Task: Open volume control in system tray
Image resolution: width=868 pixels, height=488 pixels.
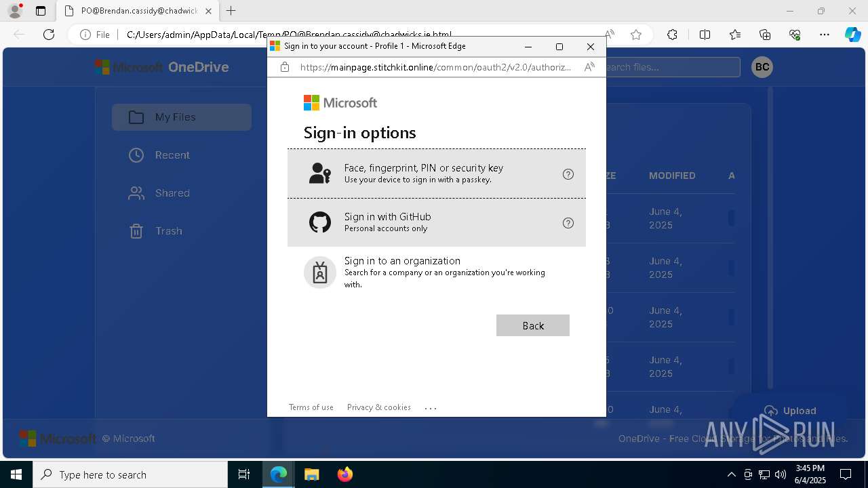Action: coord(780,474)
